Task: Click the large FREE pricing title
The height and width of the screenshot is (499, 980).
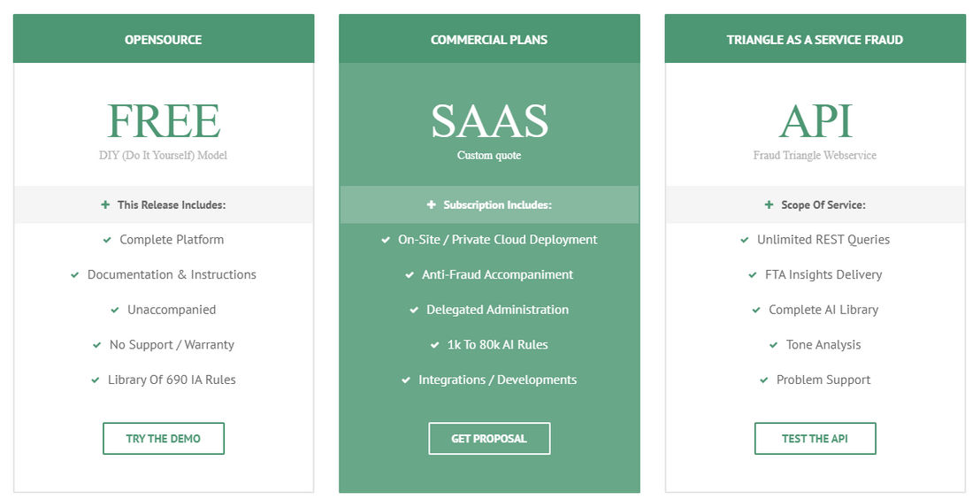Action: 164,120
